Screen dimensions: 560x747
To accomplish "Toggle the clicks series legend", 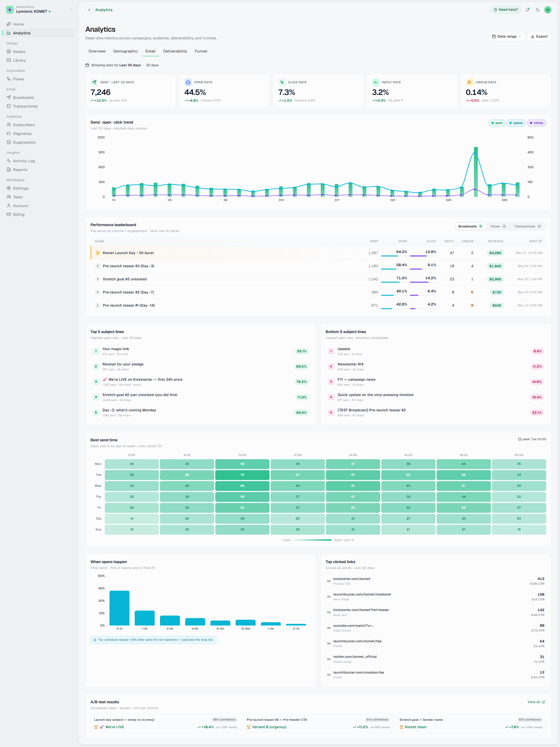I will tap(536, 123).
